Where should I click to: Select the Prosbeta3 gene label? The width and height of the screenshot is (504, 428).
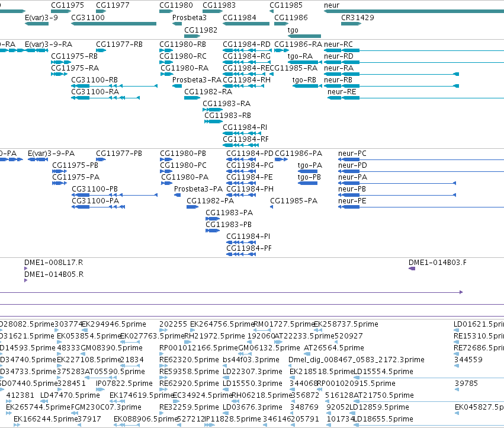coord(190,18)
